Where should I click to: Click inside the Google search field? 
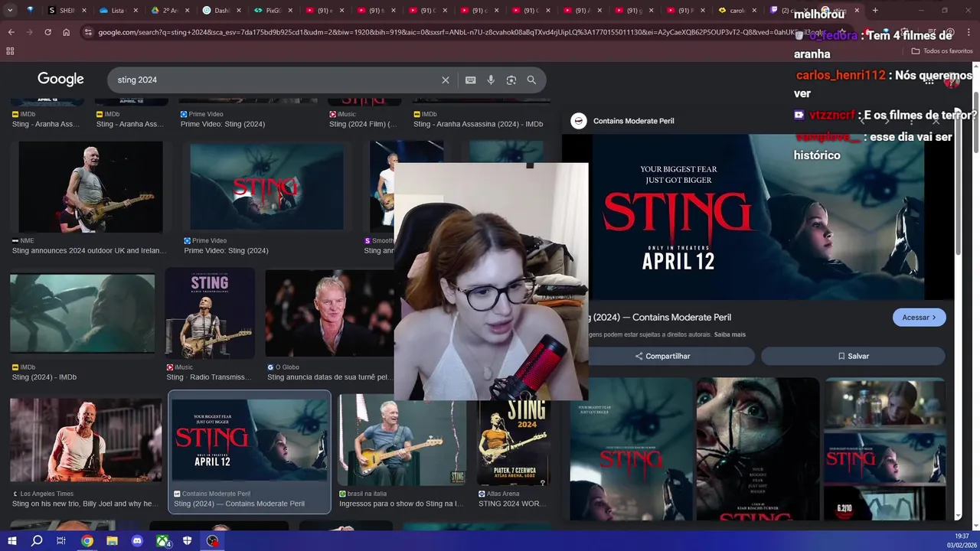click(276, 80)
